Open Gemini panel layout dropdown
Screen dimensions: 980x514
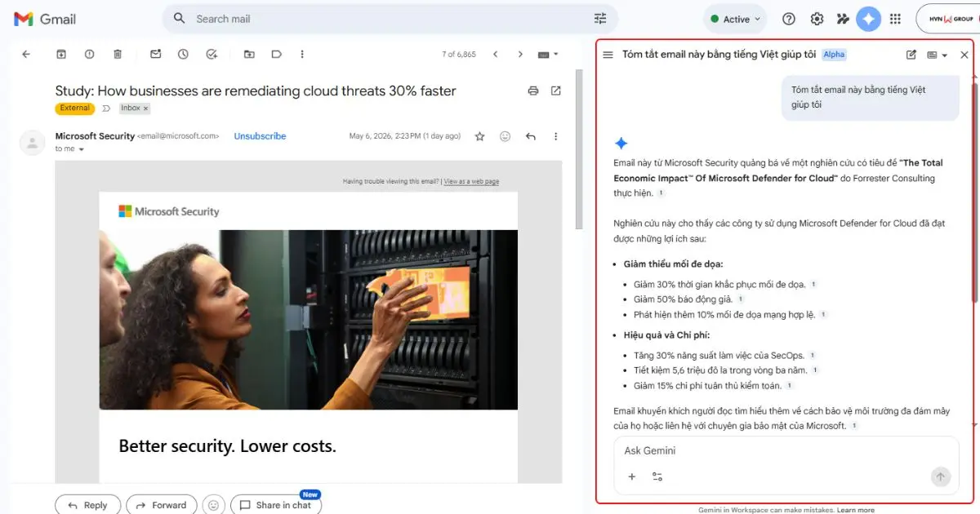click(937, 55)
